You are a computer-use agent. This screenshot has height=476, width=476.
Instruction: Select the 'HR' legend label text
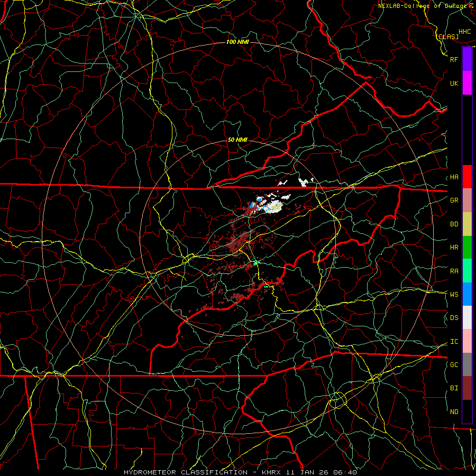click(454, 248)
